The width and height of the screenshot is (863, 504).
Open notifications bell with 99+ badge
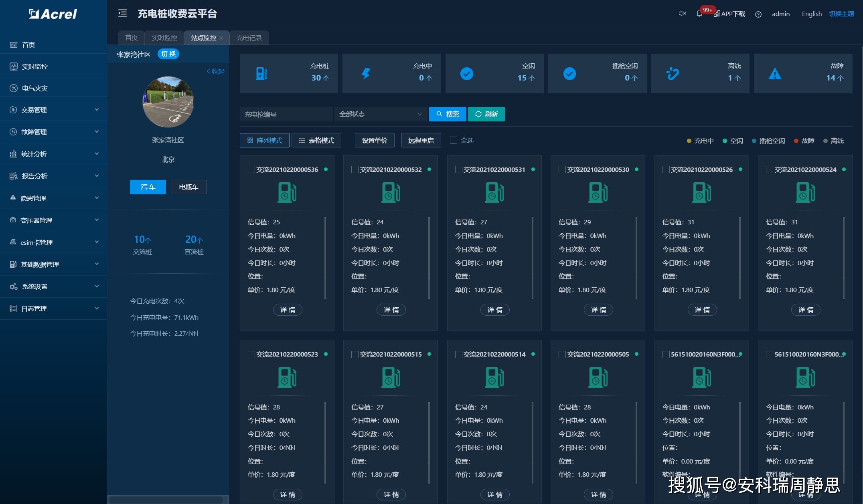[x=699, y=14]
